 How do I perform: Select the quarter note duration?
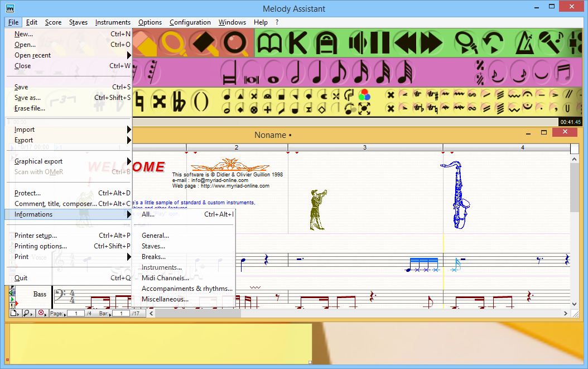317,72
